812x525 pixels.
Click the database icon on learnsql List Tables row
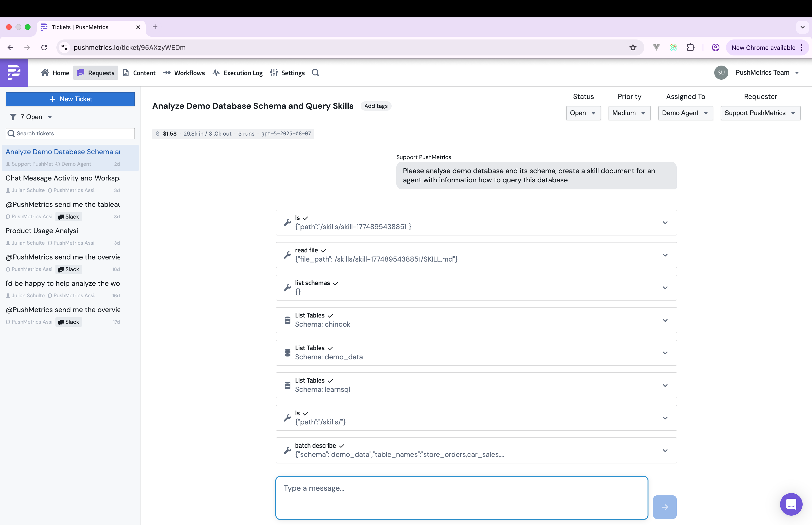tap(288, 385)
